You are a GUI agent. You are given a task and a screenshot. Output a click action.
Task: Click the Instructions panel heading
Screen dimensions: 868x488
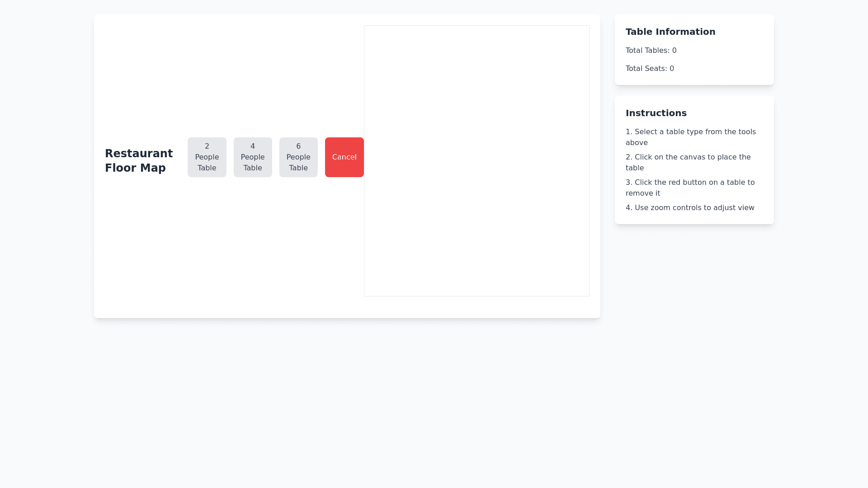656,113
